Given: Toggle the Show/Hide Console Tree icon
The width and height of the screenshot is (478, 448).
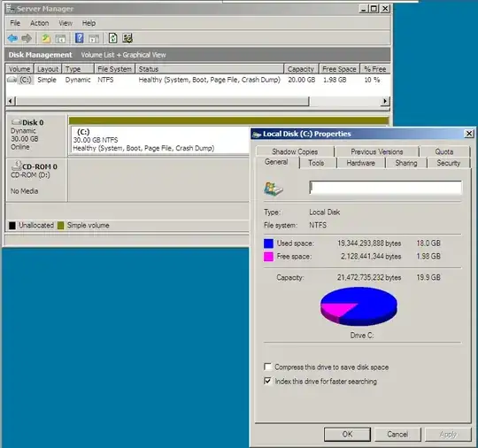Looking at the screenshot, I should [60, 38].
